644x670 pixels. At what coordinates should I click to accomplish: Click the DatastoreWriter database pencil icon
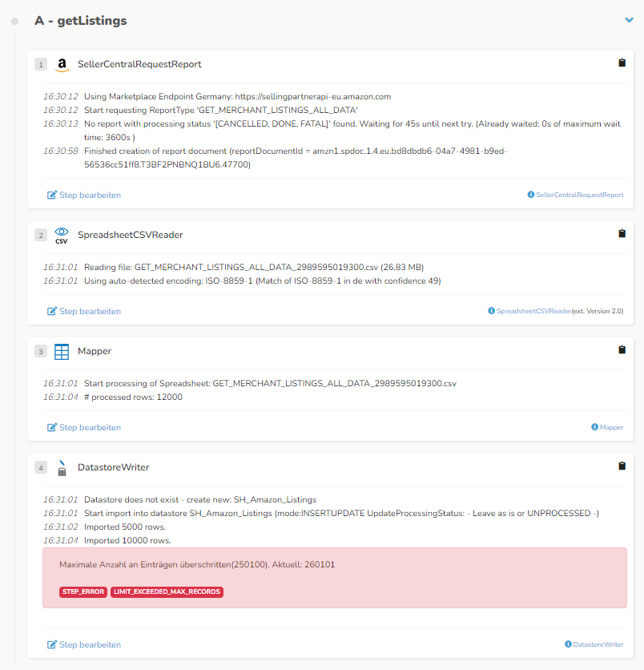[x=62, y=468]
